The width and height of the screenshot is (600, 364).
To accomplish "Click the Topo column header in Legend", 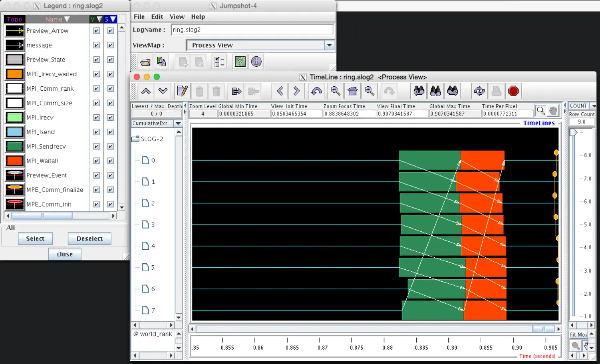I will 14,19.
